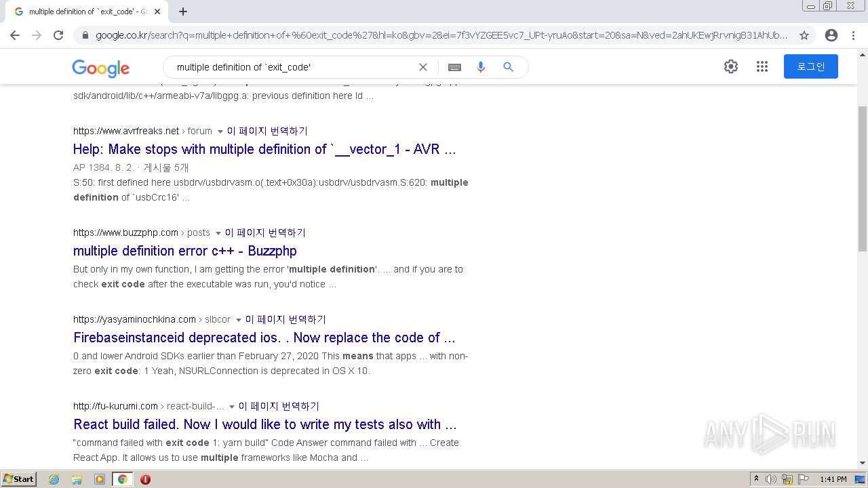
Task: Click the Google logo
Action: click(x=100, y=68)
